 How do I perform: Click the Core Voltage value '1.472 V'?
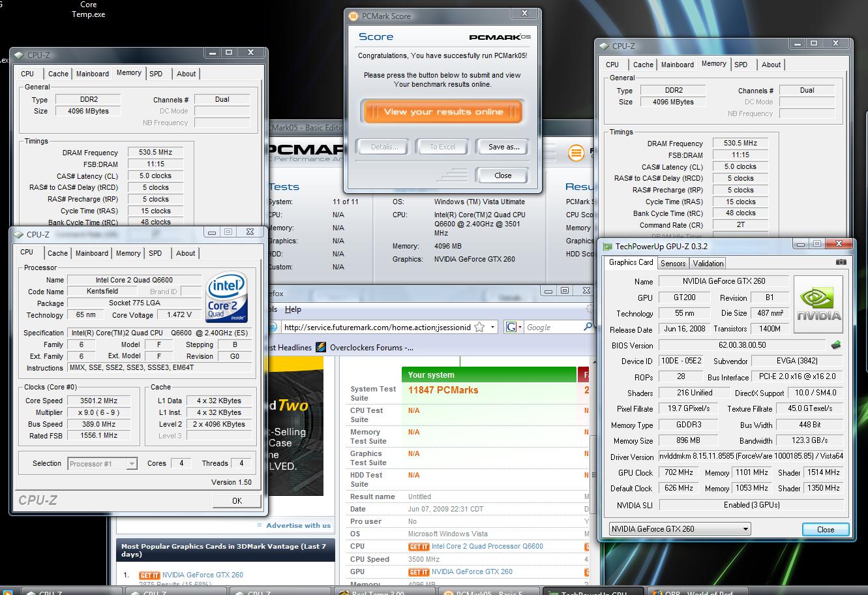click(x=179, y=315)
